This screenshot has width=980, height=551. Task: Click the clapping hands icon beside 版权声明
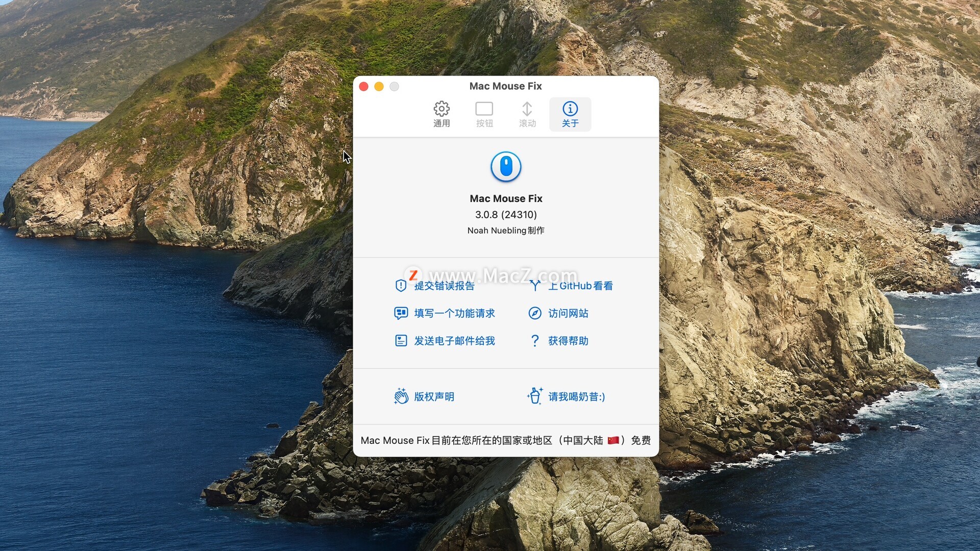pos(401,396)
